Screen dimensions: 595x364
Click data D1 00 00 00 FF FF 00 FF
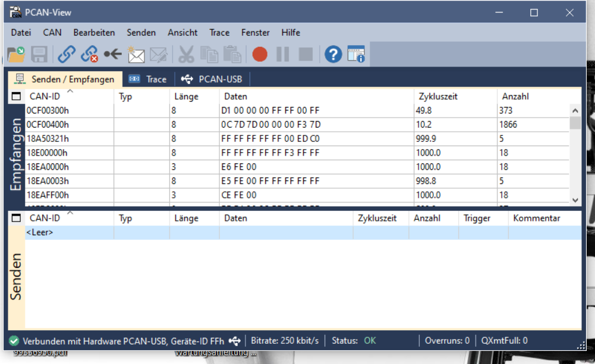coord(270,110)
